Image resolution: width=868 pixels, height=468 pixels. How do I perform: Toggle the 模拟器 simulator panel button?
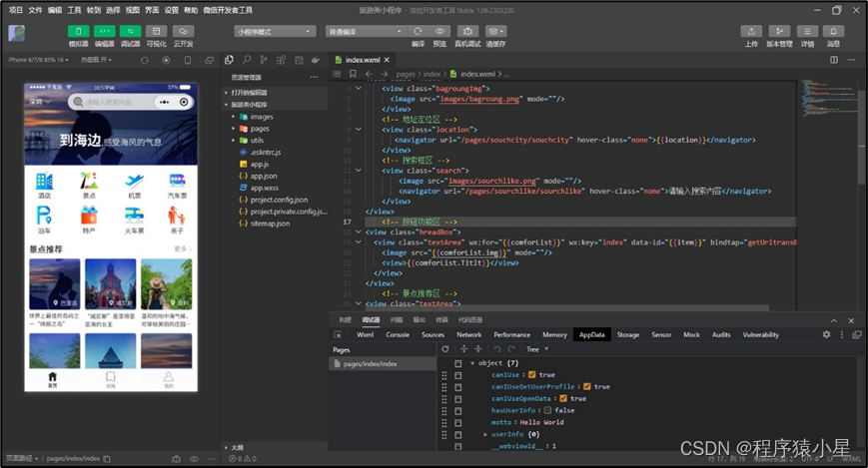(x=78, y=32)
